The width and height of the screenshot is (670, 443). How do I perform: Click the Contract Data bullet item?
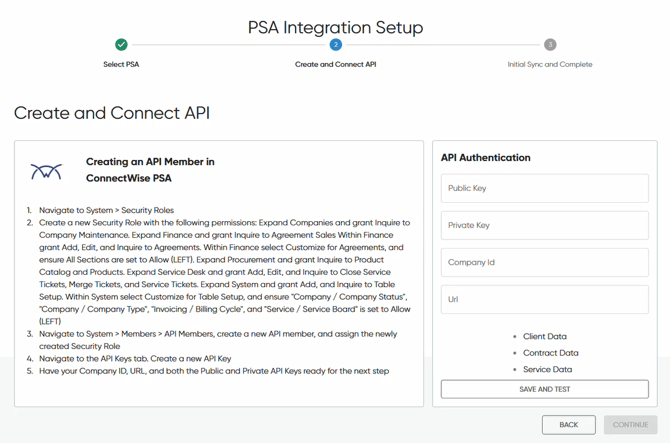click(549, 353)
